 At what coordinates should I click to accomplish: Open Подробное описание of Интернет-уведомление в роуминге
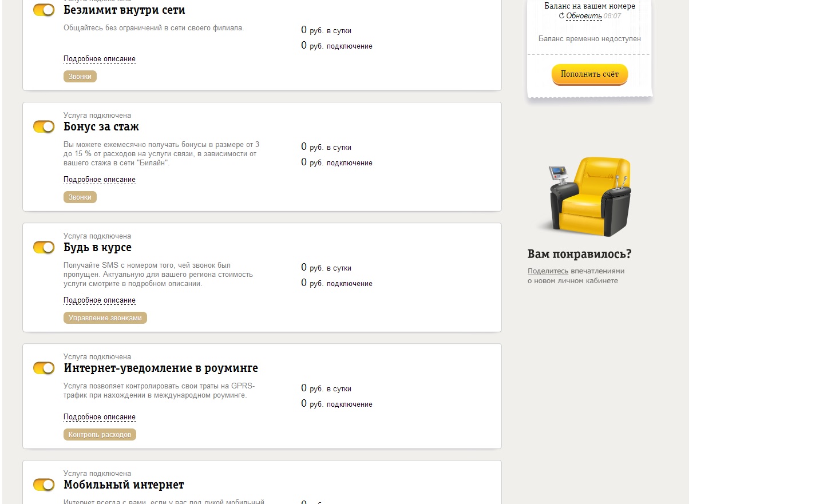(100, 417)
